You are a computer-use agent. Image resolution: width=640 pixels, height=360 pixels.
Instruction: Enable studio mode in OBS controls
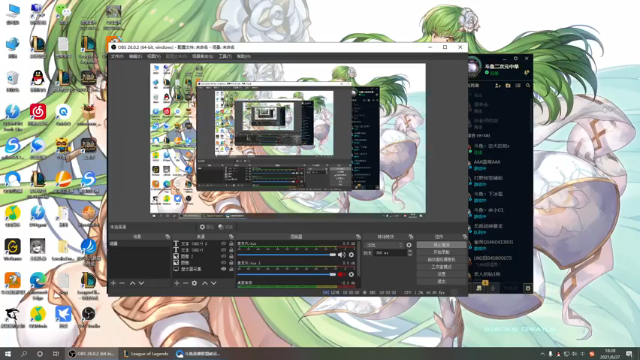point(441,267)
